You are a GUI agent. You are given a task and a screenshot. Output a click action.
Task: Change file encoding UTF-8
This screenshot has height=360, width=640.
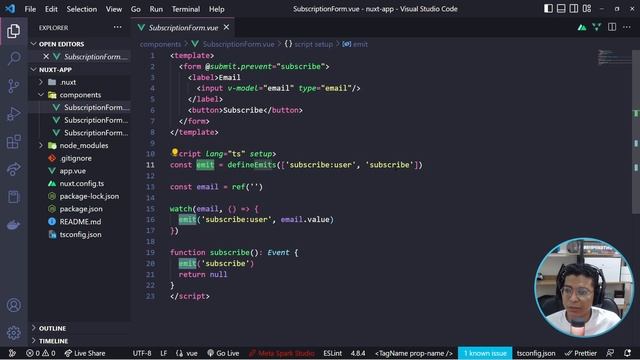(x=142, y=353)
